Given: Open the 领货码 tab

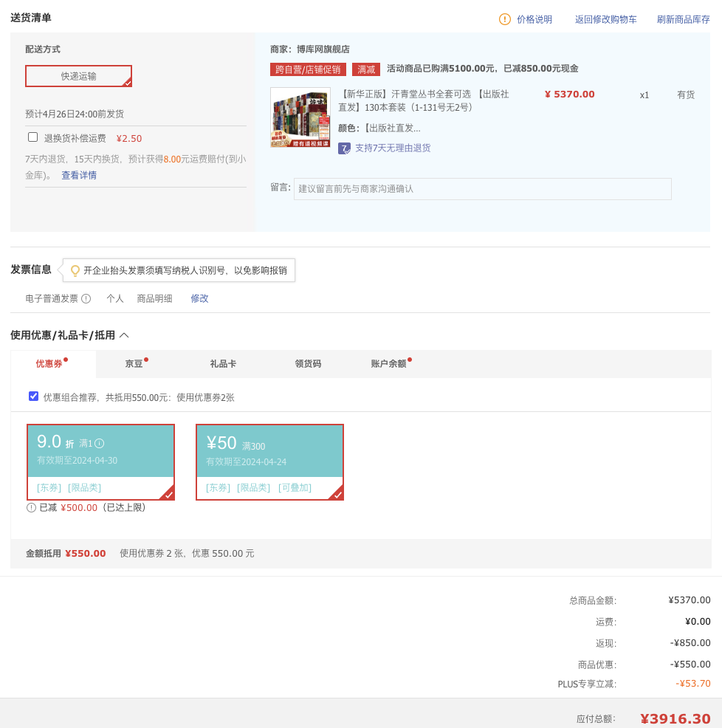Looking at the screenshot, I should click(308, 363).
